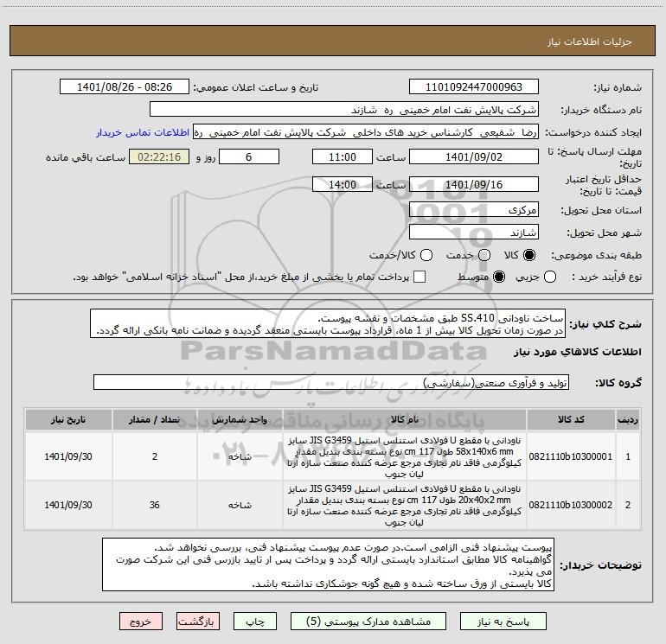Select the جزیی purchase type radio
Viewport: 666px width, 644px height.
pyautogui.click(x=550, y=277)
